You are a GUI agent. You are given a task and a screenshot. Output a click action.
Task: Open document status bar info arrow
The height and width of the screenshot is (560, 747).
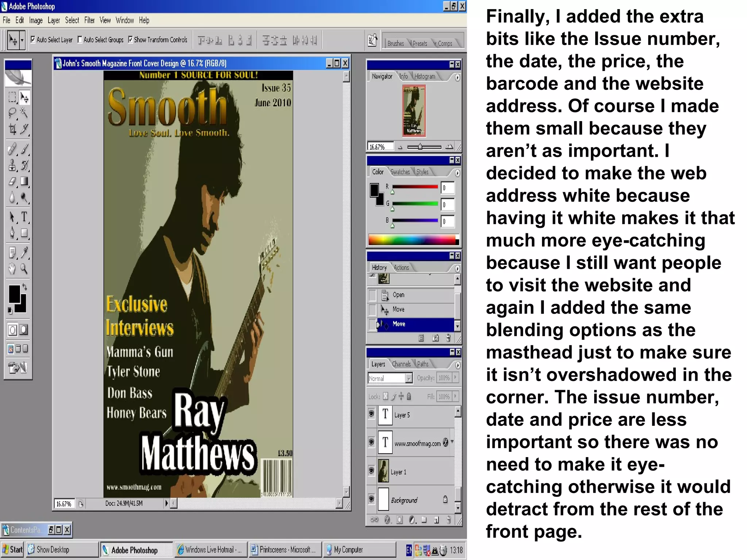pos(166,503)
